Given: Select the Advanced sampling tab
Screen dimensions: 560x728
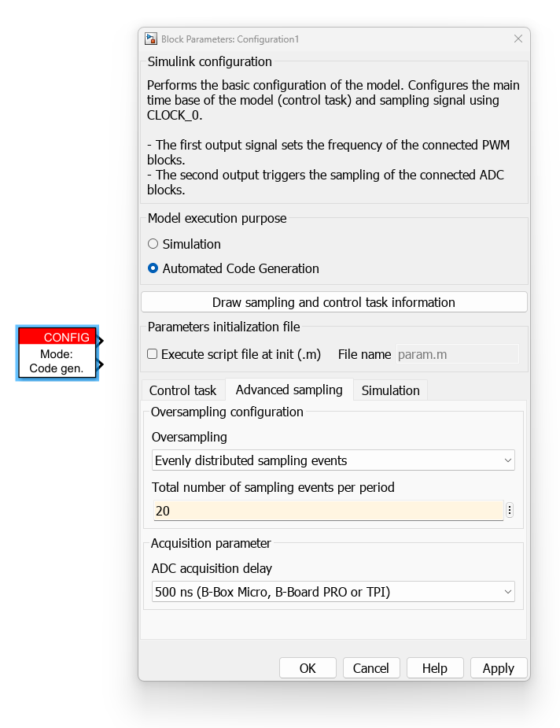Looking at the screenshot, I should click(x=289, y=390).
